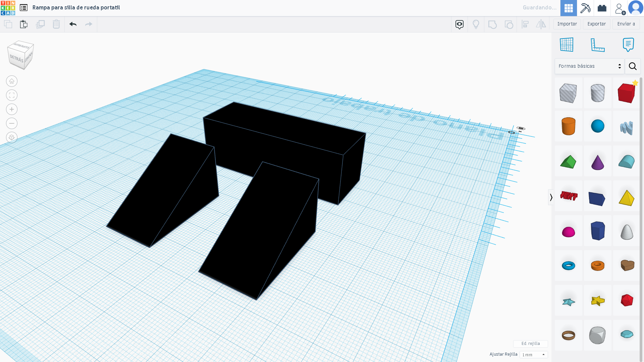Open the Ajustar Rejilla 1 mm dropdown
Viewport: 644px width, 362px height.
[534, 355]
